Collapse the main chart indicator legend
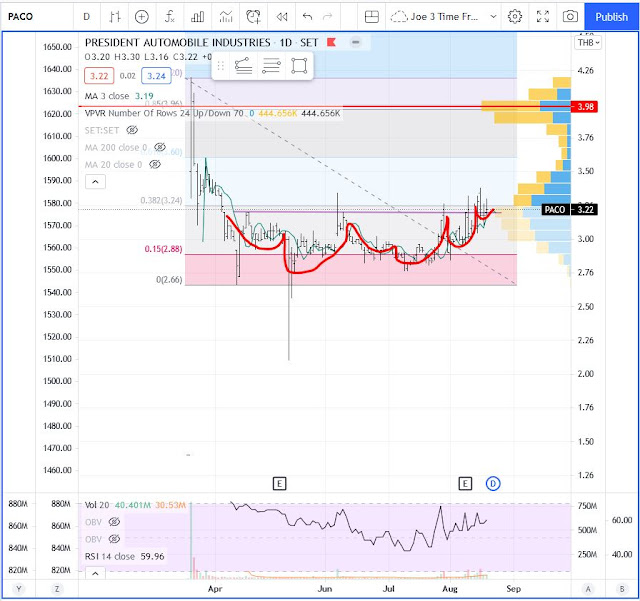The image size is (640, 601). coord(95,182)
